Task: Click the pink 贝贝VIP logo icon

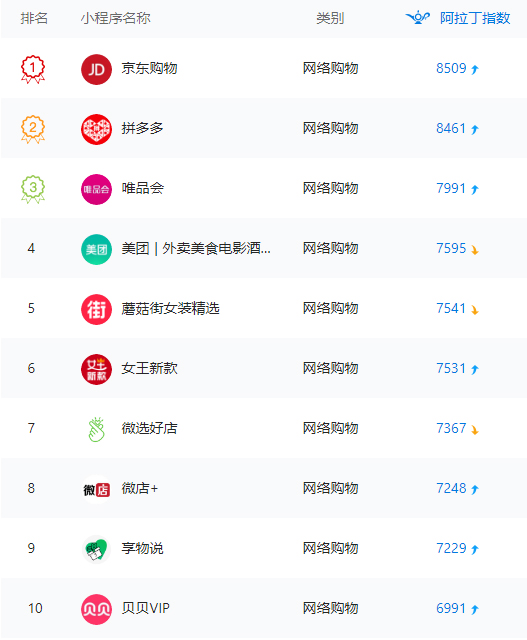Action: pos(96,609)
